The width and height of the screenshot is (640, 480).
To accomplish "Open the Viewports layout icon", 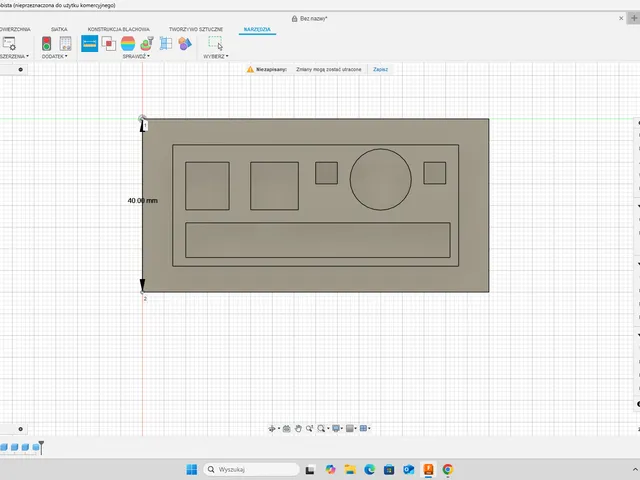I will 363,429.
